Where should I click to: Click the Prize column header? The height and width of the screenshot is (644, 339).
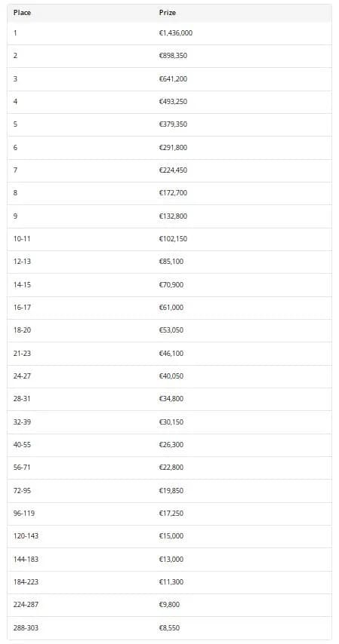(x=167, y=13)
